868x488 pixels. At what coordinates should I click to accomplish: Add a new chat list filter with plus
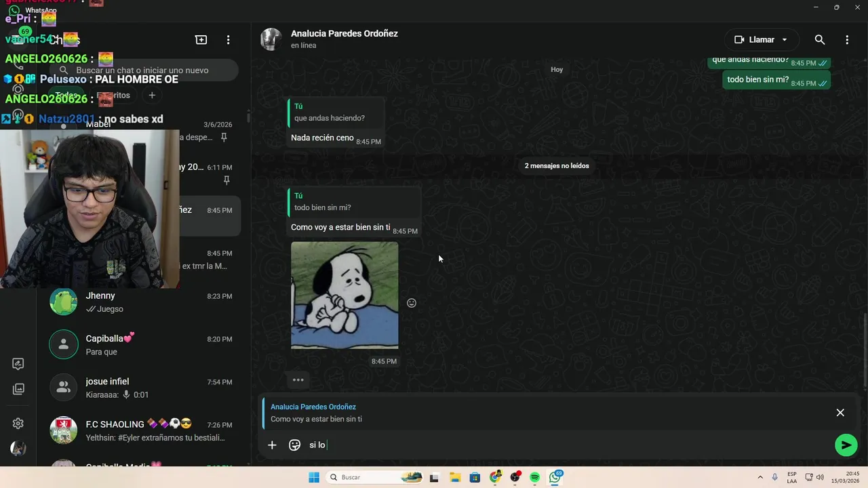pyautogui.click(x=152, y=96)
